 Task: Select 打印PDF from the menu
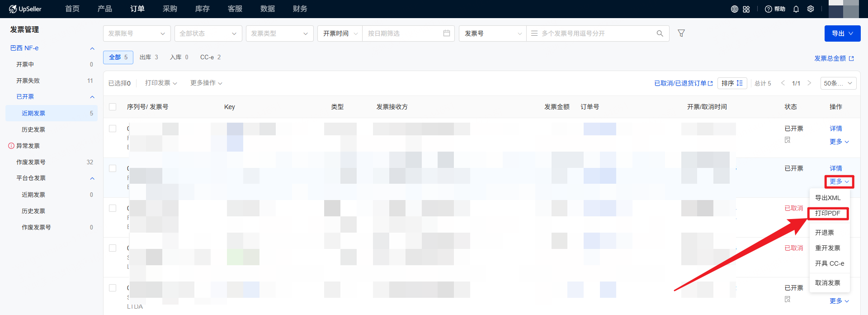(x=827, y=213)
